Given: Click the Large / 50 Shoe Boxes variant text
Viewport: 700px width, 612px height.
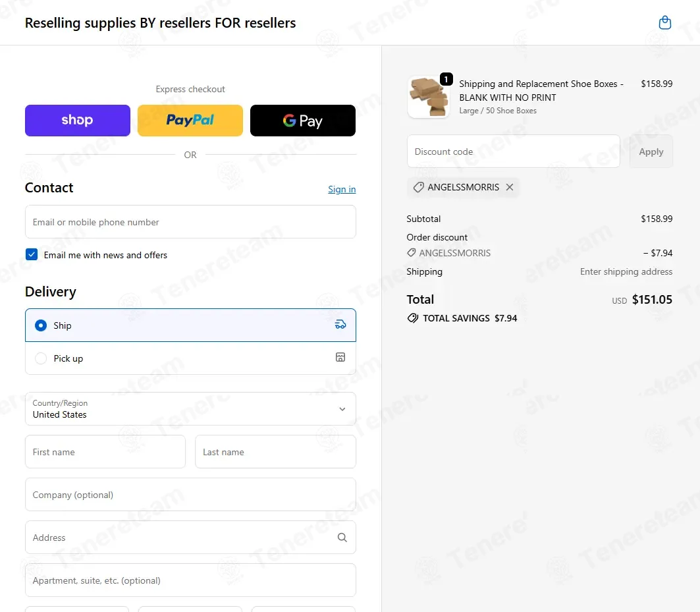Looking at the screenshot, I should pos(498,111).
